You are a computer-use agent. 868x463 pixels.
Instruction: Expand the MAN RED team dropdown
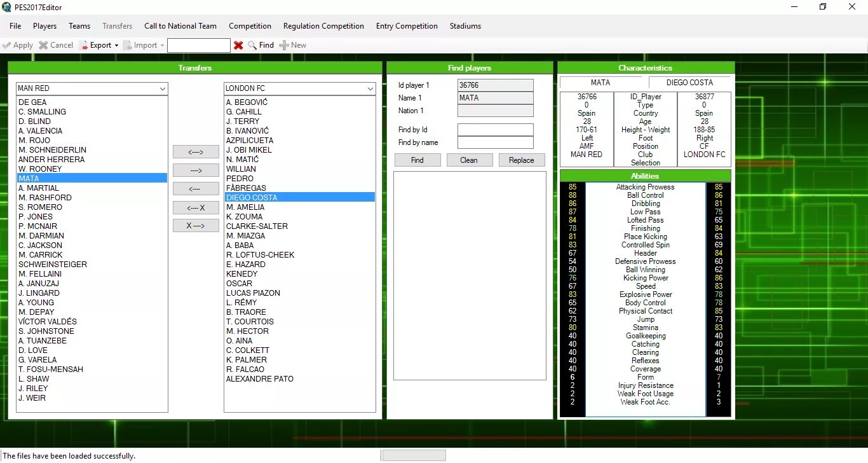click(162, 88)
